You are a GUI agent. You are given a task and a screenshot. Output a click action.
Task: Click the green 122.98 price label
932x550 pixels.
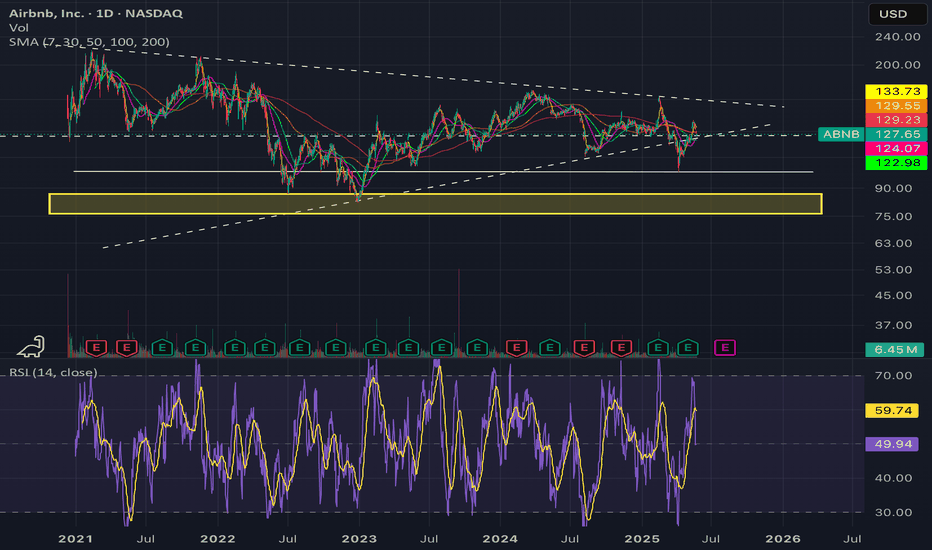896,162
